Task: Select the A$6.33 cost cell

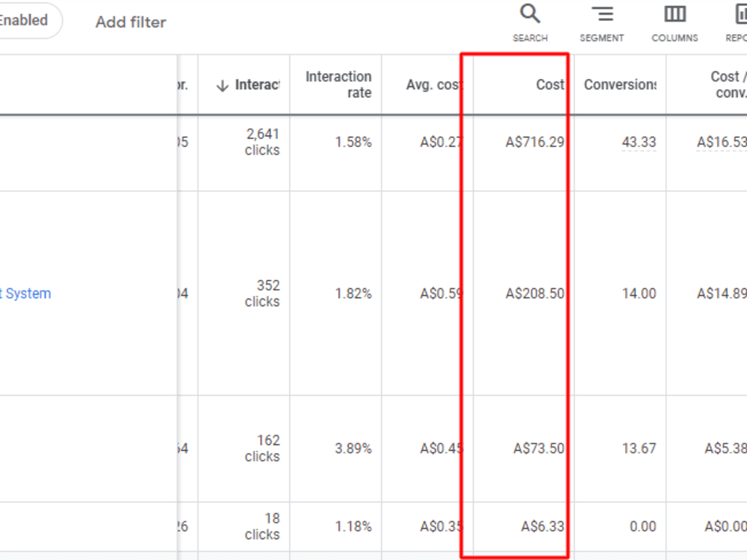Action: point(542,526)
